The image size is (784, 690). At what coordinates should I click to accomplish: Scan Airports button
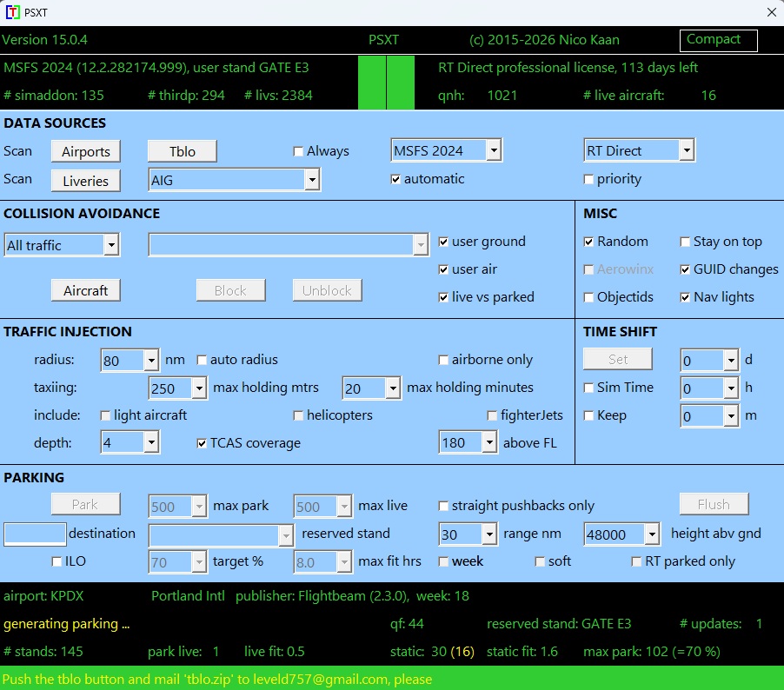pyautogui.click(x=85, y=151)
